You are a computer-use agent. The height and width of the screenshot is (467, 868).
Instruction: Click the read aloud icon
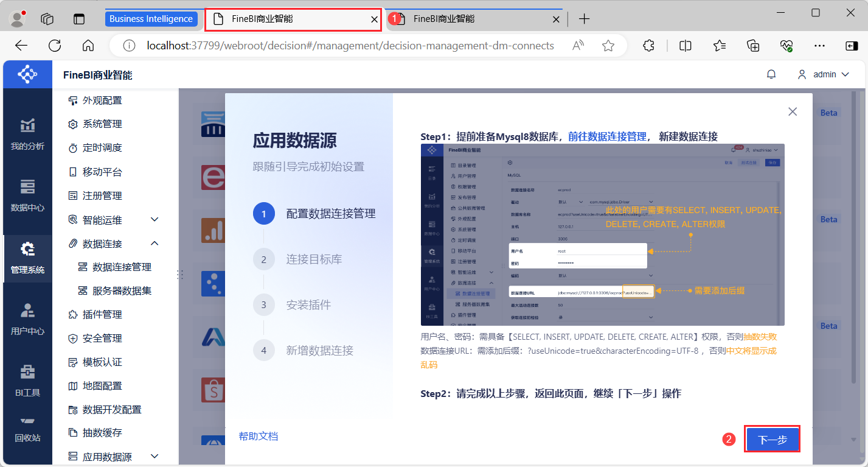578,46
